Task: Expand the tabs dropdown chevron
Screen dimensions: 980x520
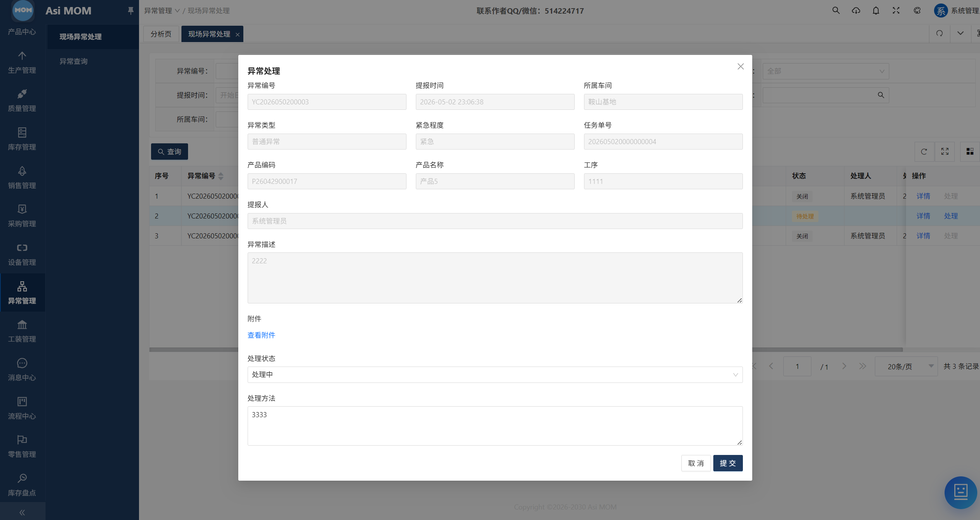Action: point(961,33)
